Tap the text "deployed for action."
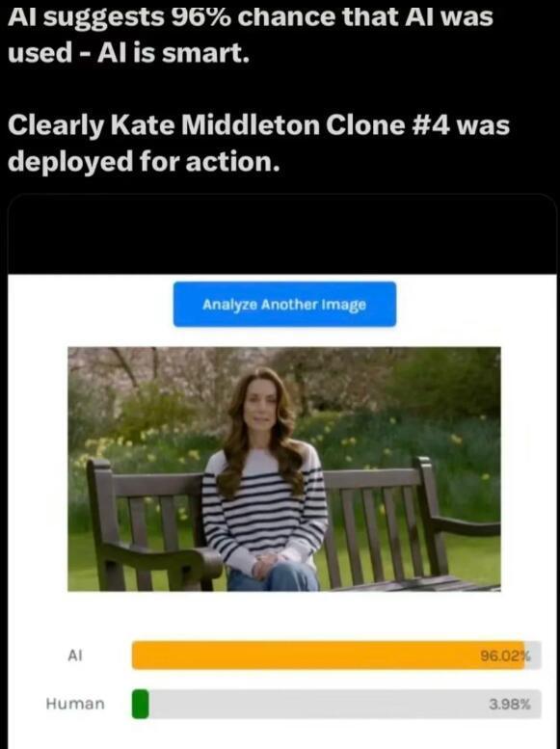The image size is (560, 749). pos(144,162)
